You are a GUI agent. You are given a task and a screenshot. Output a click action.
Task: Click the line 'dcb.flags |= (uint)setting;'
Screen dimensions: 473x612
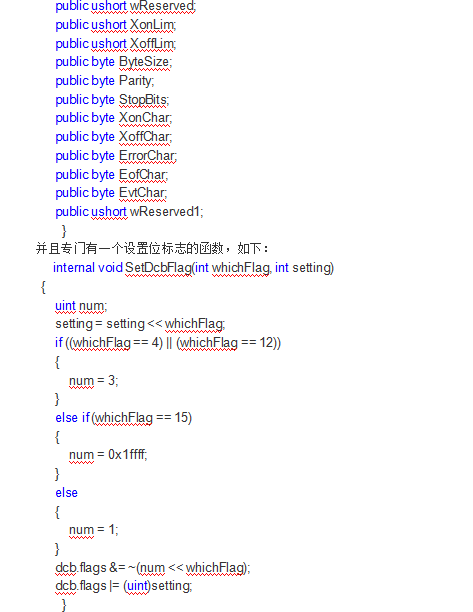[x=124, y=586]
